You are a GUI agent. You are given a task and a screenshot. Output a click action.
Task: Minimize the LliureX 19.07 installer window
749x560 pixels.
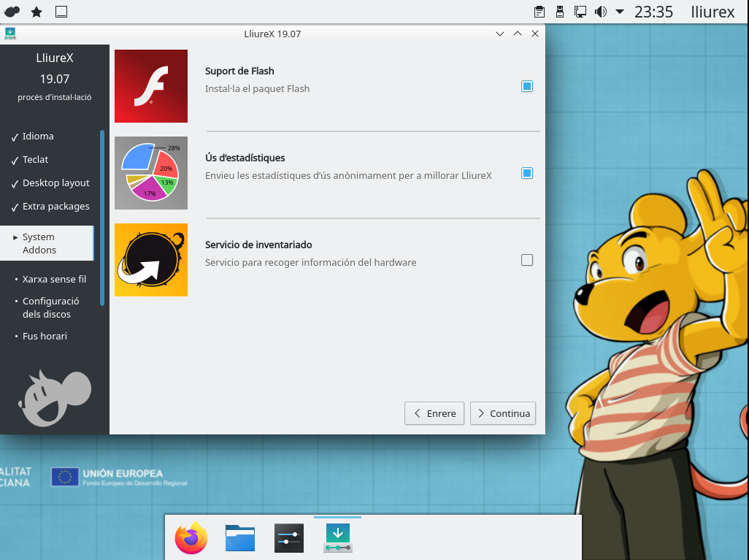coord(500,34)
